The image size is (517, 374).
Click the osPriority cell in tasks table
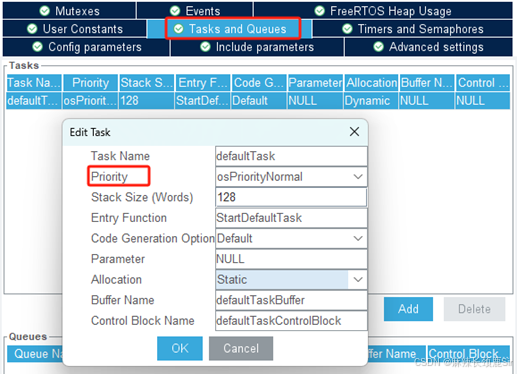(90, 101)
